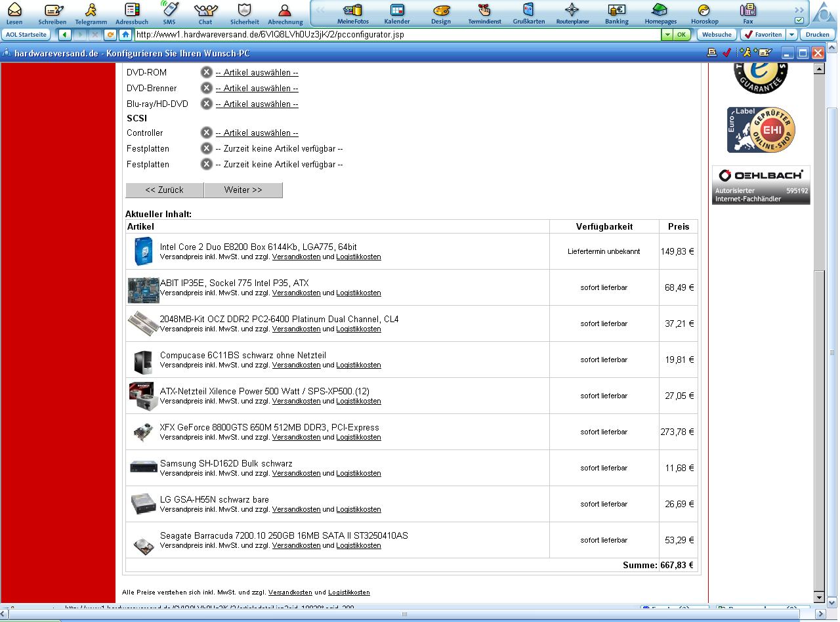Viewport: 840px width, 622px height.
Task: Open the Adressbuch icon
Action: click(x=132, y=10)
